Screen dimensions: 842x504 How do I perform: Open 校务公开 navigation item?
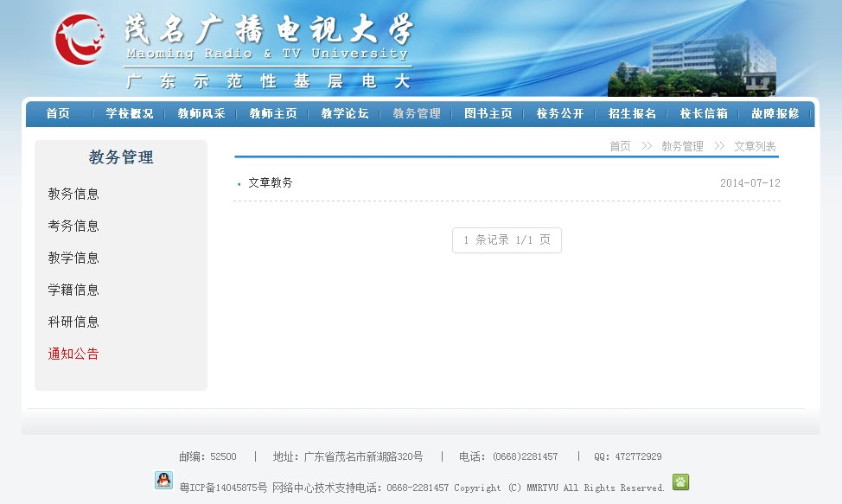click(560, 113)
